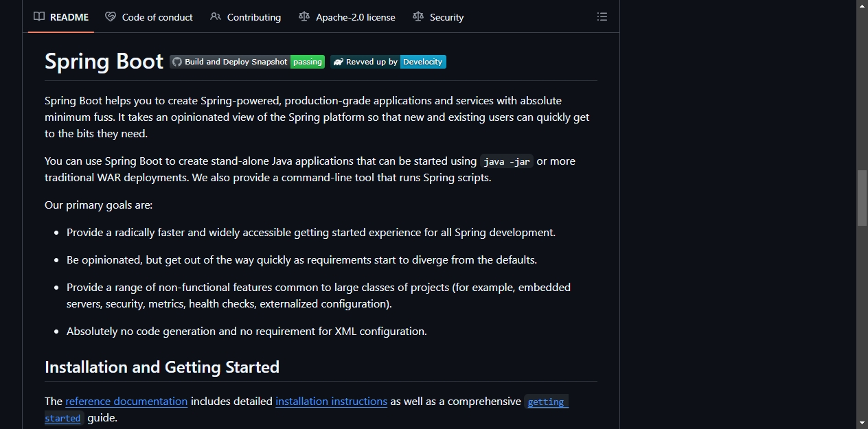868x429 pixels.
Task: Click the README book icon
Action: 39,17
